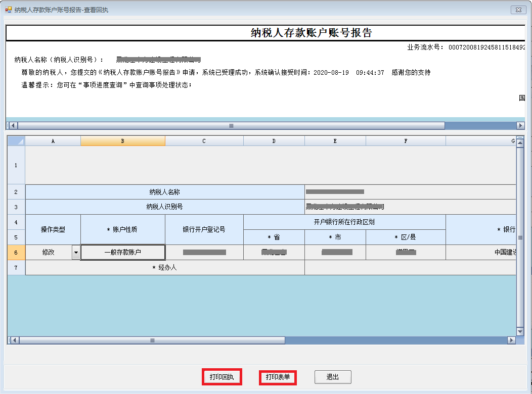Screen dimensions: 532x394
Task: Open the 操作类型 dropdown arrow in row 6
Action: 76,253
